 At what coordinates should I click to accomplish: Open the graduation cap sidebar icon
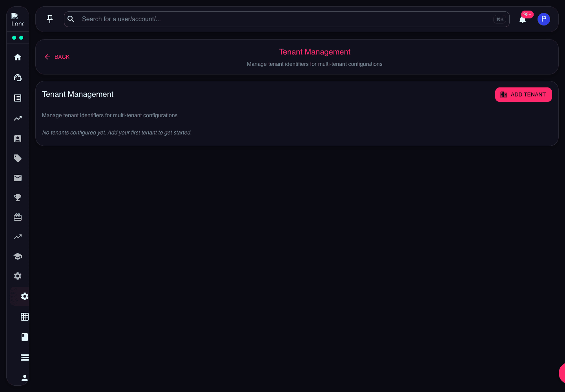click(18, 256)
